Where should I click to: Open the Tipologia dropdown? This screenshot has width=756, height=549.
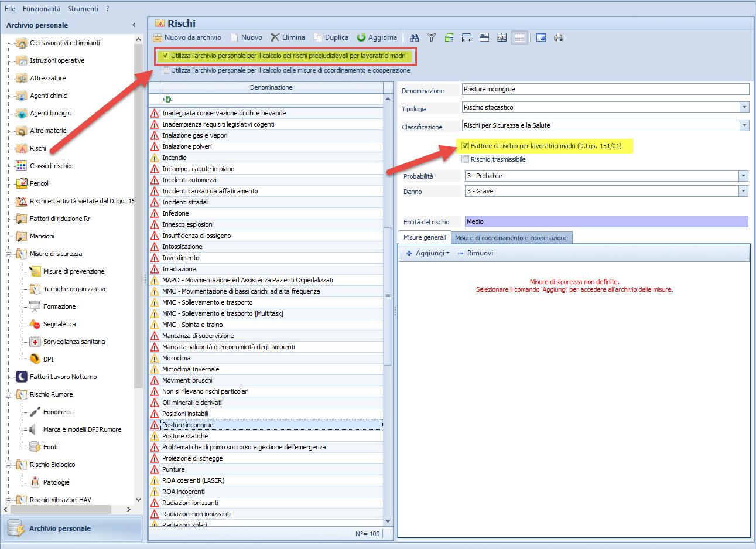(x=744, y=107)
